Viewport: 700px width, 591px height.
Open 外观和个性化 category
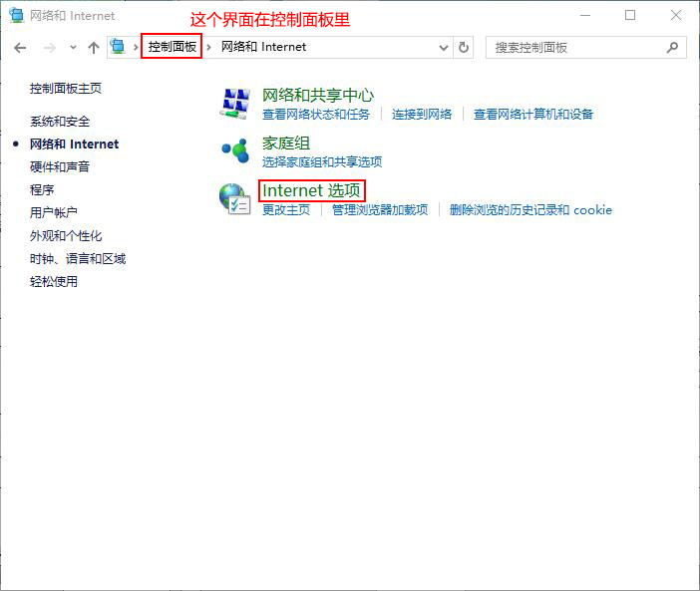coord(66,235)
